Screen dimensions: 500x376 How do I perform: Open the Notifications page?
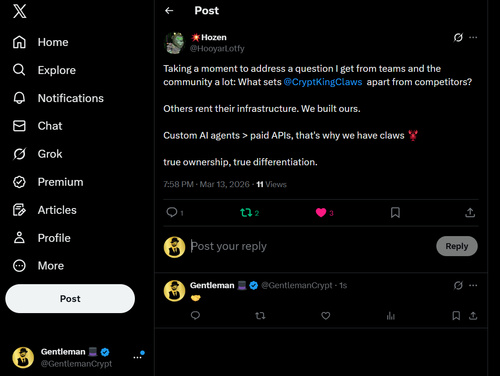coord(58,98)
